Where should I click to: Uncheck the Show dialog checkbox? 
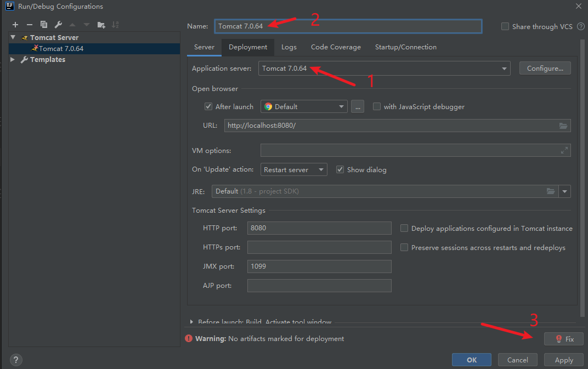(340, 169)
